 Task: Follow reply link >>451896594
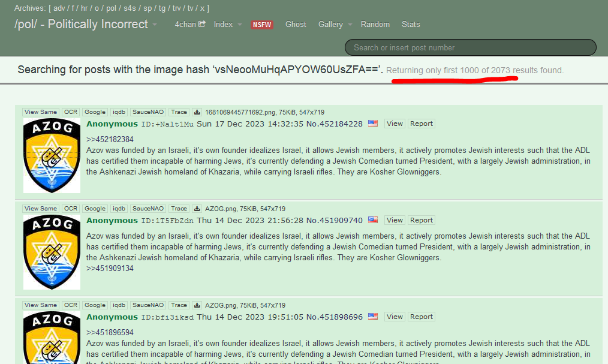pos(110,332)
